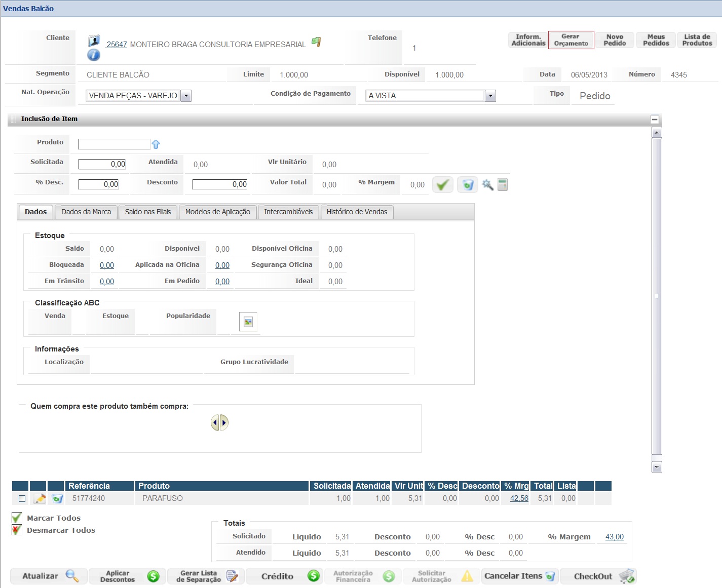Image resolution: width=722 pixels, height=588 pixels.
Task: Confirm item with green checkmark icon
Action: tap(443, 185)
